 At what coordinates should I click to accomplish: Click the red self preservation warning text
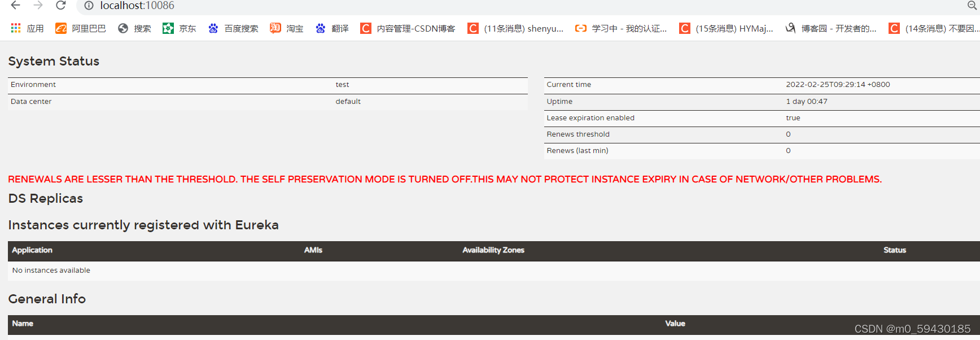click(x=445, y=180)
